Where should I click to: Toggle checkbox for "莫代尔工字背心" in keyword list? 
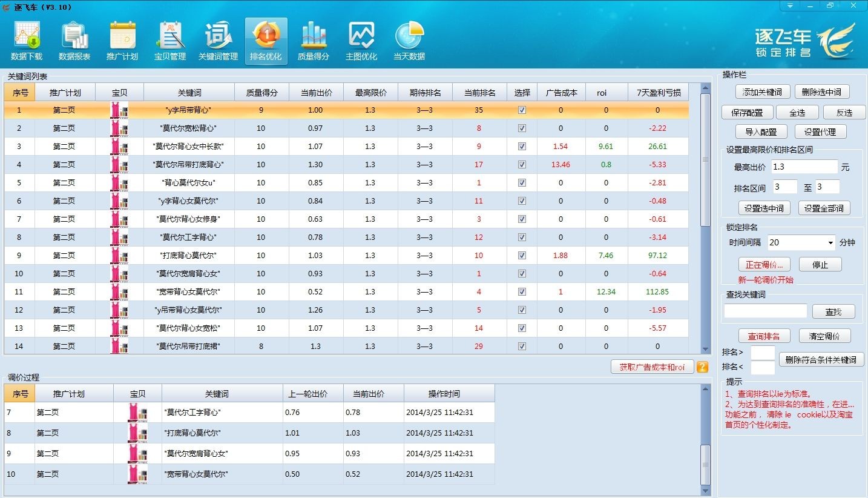tap(522, 237)
